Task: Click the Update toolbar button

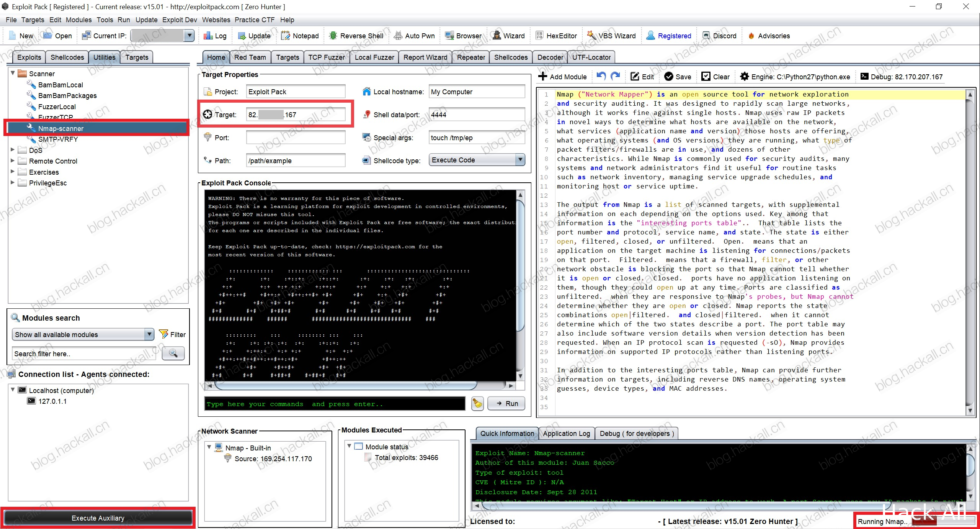Action: pos(254,36)
